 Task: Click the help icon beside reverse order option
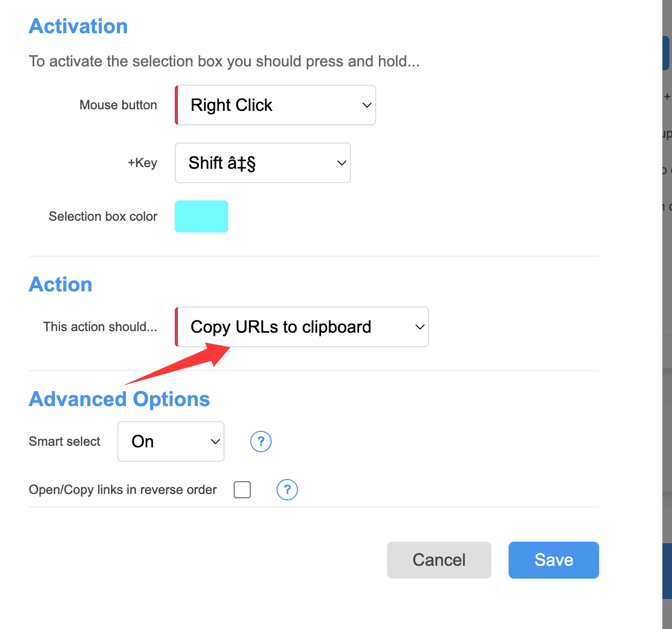[287, 490]
